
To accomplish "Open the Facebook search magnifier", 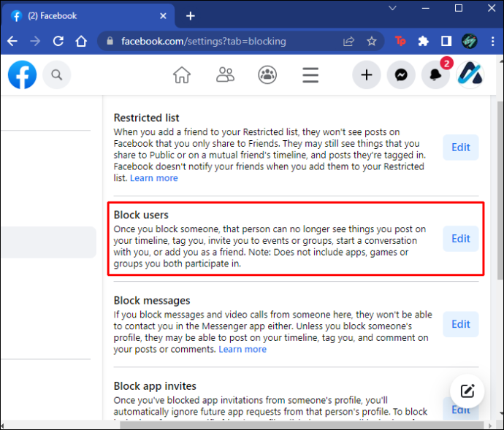I will click(57, 75).
